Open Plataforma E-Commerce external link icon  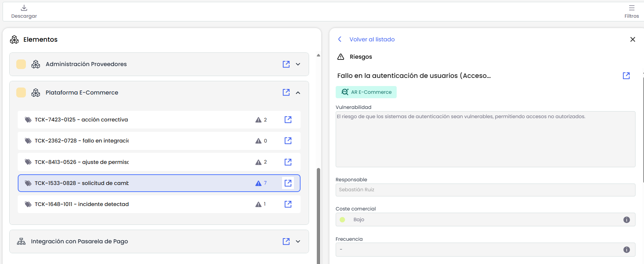coord(286,93)
